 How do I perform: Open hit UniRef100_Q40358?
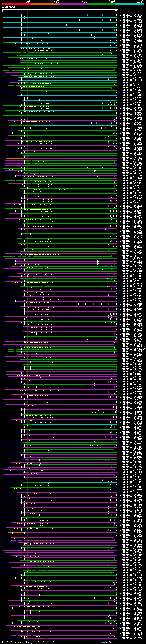[x=131, y=27]
